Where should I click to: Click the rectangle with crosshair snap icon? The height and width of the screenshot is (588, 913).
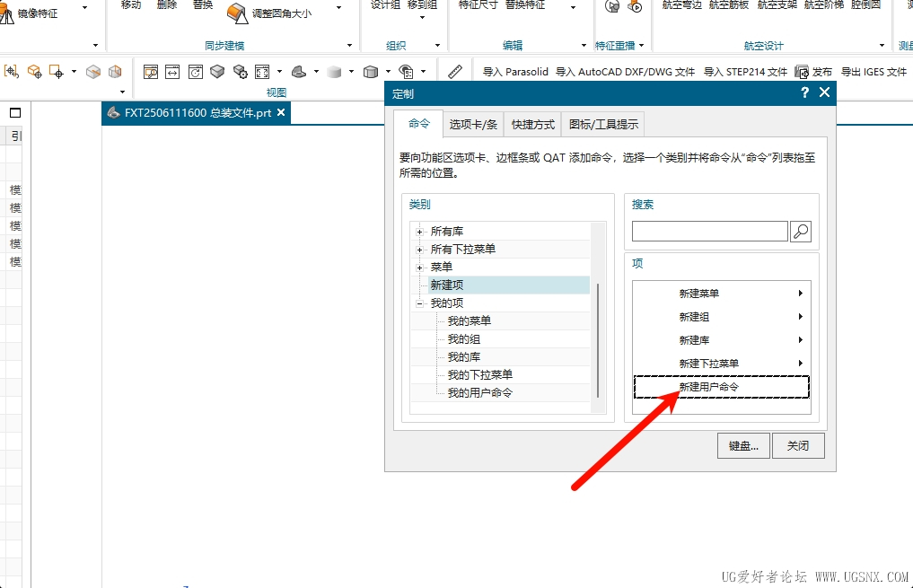point(57,72)
